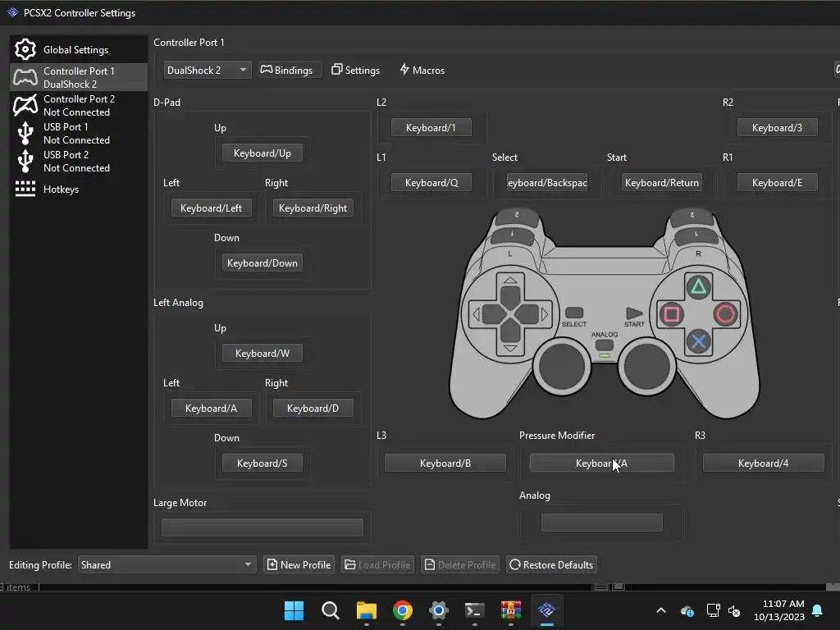Click PCSX2 app icon in taskbar
Viewport: 840px width, 630px height.
[x=547, y=610]
